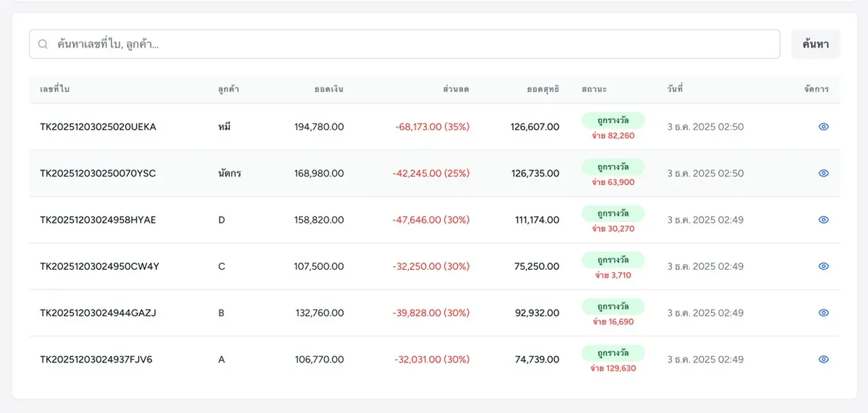Select ticket number TK20251203024937FJV6
868x413 pixels.
point(96,359)
